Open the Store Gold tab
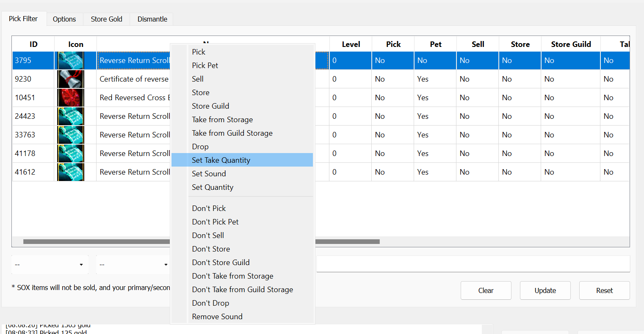 pyautogui.click(x=106, y=19)
